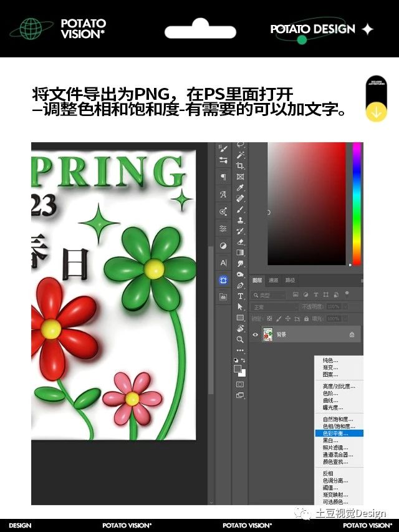Select the Spot Healing Brush tool
399x532 pixels.
pos(240,198)
